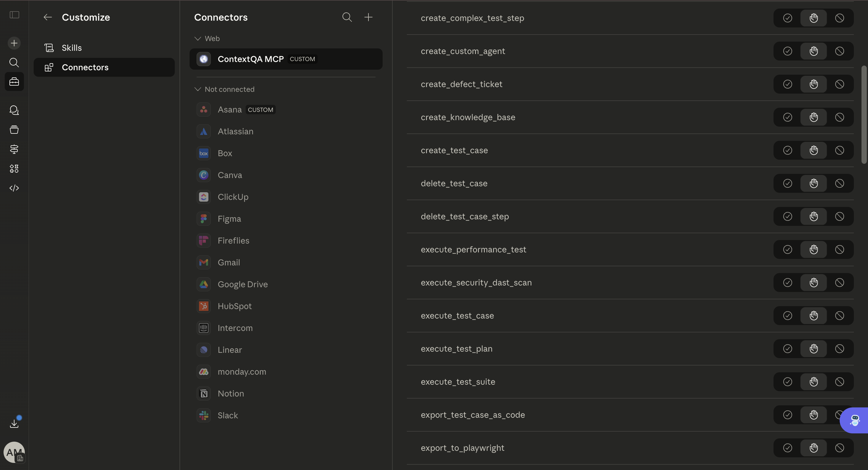The height and width of the screenshot is (470, 868).
Task: Open the Skills menu item
Action: click(71, 48)
